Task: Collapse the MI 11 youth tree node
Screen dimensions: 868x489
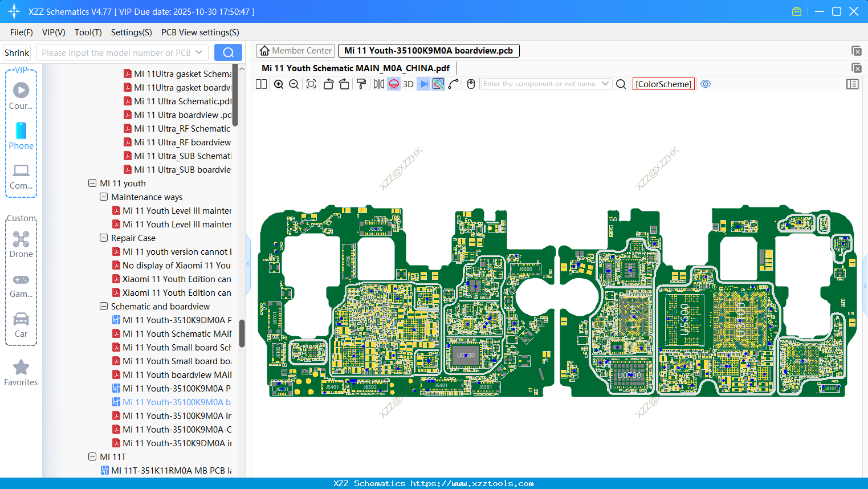Action: pos(92,183)
